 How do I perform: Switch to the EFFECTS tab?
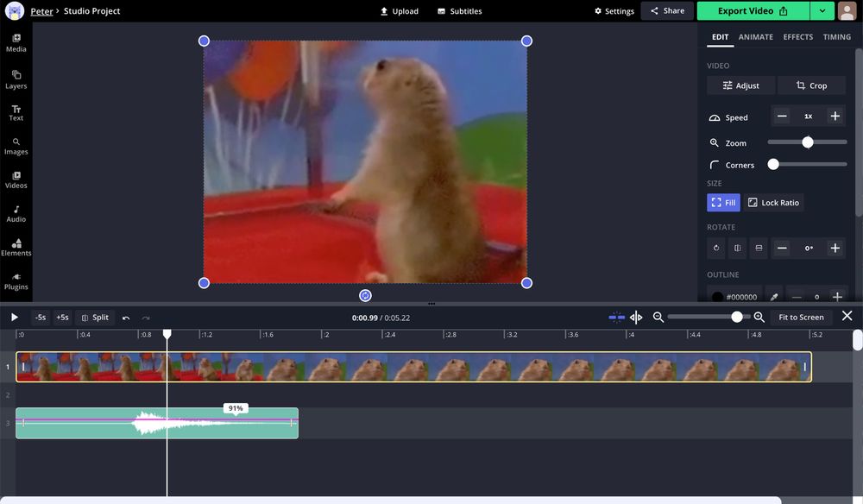(x=797, y=36)
